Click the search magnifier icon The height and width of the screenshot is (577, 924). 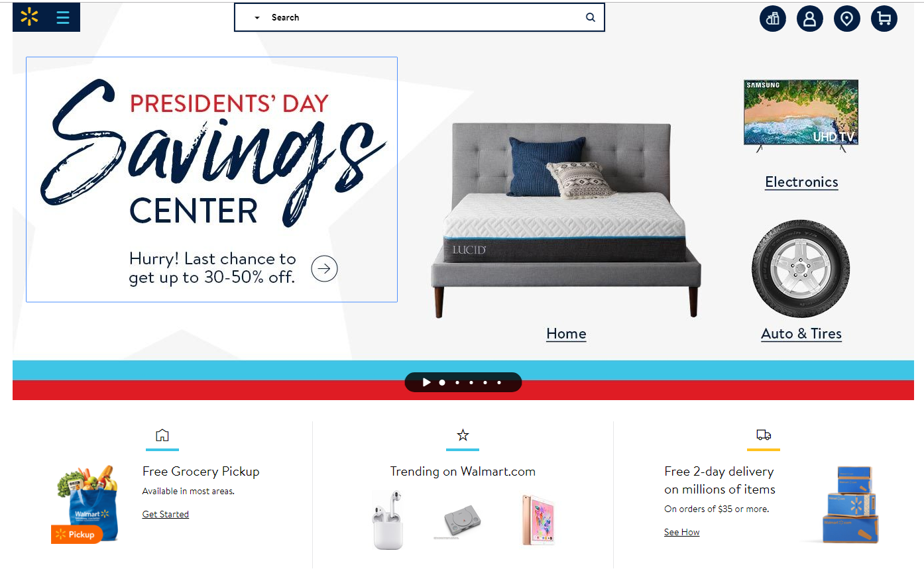coord(590,17)
